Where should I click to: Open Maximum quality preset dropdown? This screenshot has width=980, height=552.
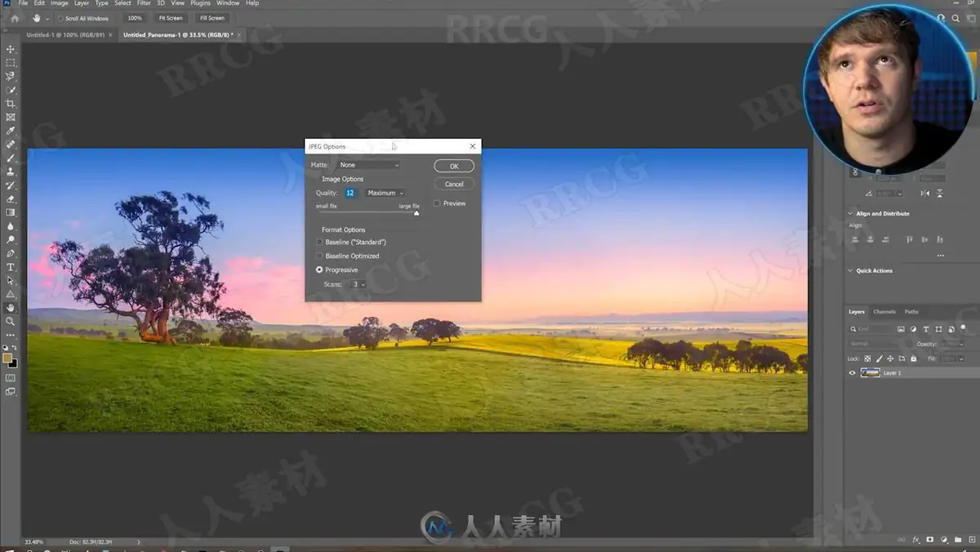click(385, 193)
